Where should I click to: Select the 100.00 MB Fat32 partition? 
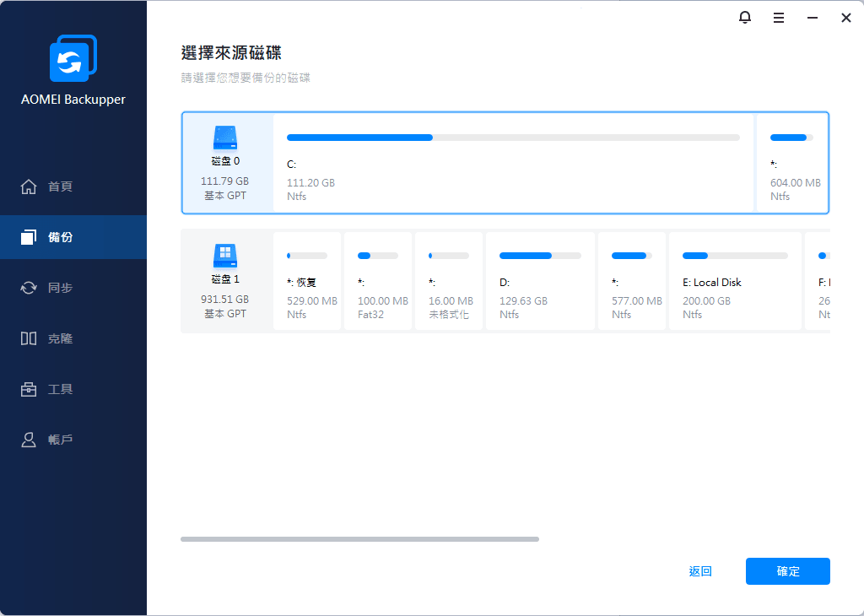click(x=378, y=281)
